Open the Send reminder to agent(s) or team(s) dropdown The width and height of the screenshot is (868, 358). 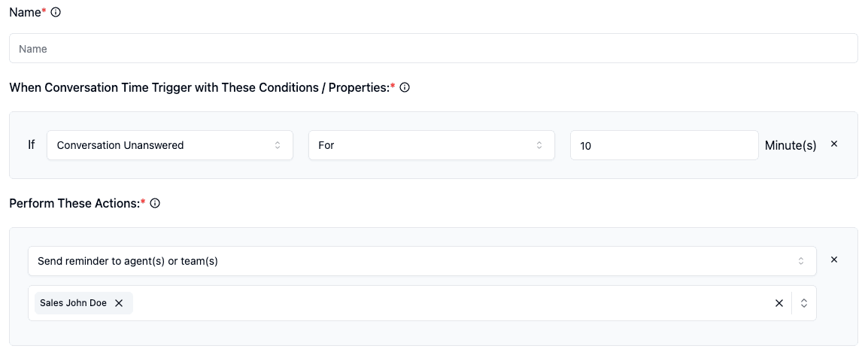(x=423, y=261)
